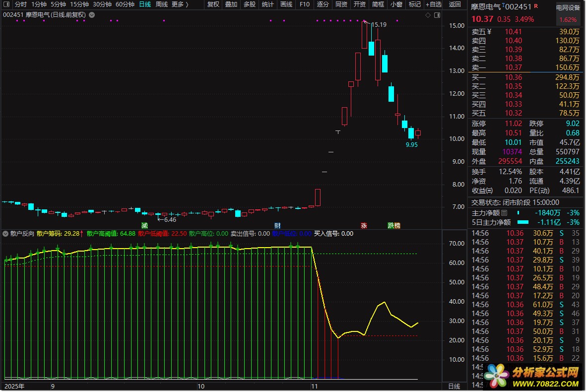Expand the chart title dropdown arrow icon
Image resolution: width=587 pixels, height=392 pixels.
[x=92, y=15]
